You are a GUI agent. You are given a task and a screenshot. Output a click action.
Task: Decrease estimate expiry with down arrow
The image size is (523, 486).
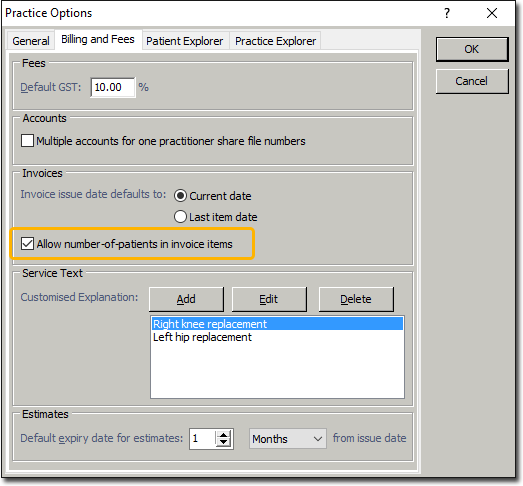[x=223, y=442]
